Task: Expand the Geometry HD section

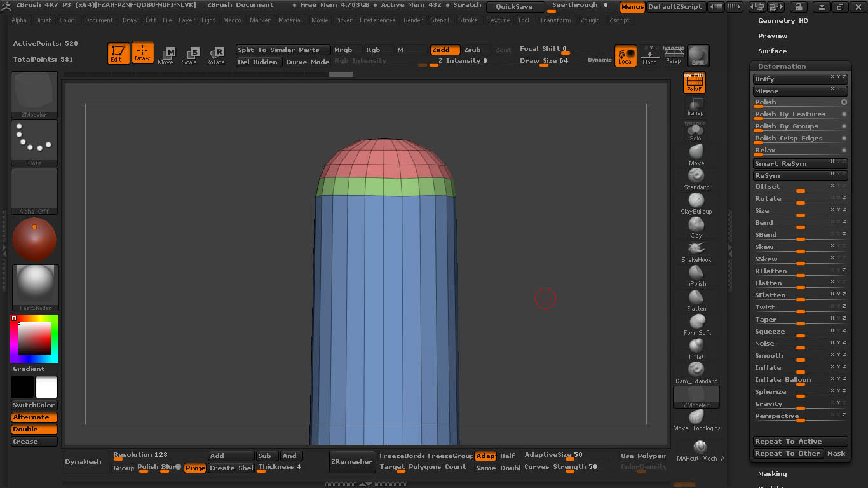Action: (x=783, y=21)
